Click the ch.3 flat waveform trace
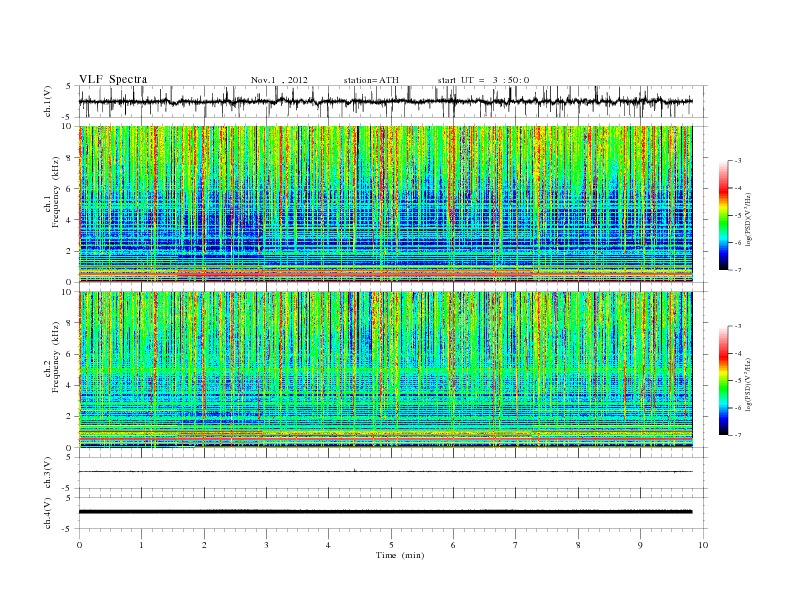Image resolution: width=792 pixels, height=612 pixels. coord(385,472)
